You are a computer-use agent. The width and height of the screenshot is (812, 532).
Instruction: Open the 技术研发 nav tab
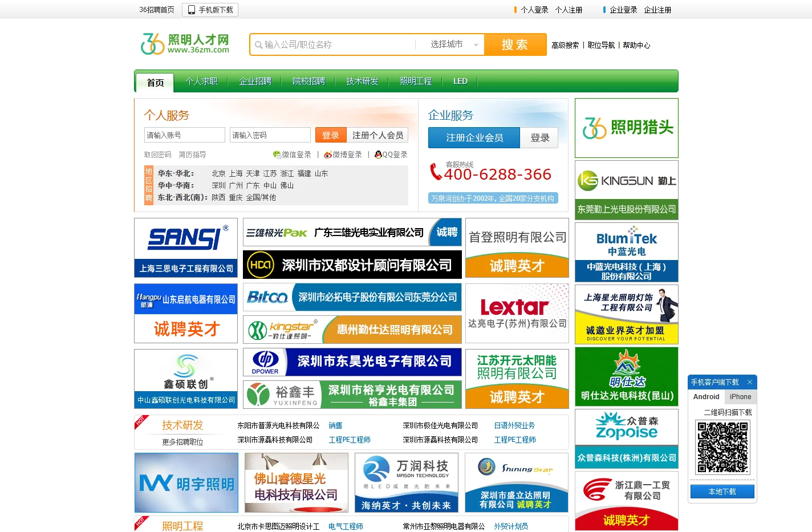point(362,82)
